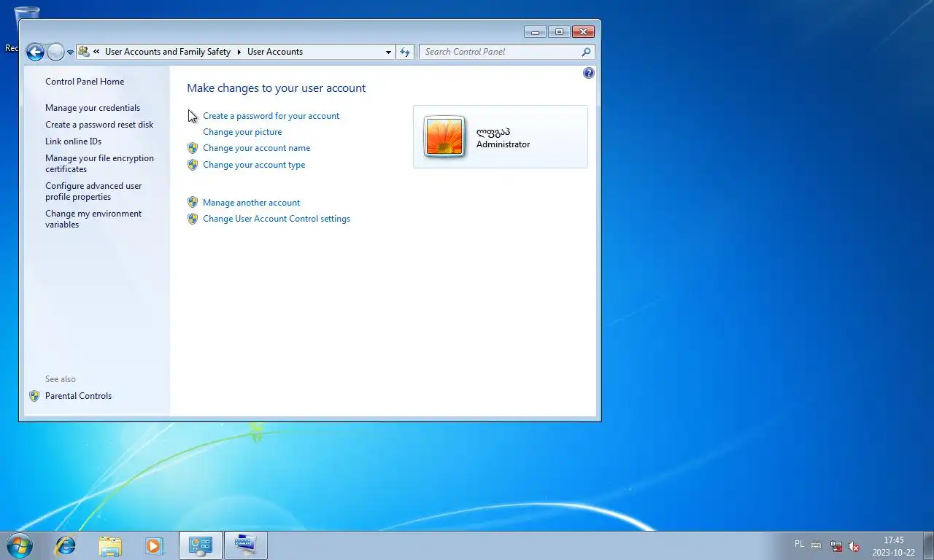The image size is (934, 560).
Task: Open Manage your file encryption certificates
Action: 99,163
